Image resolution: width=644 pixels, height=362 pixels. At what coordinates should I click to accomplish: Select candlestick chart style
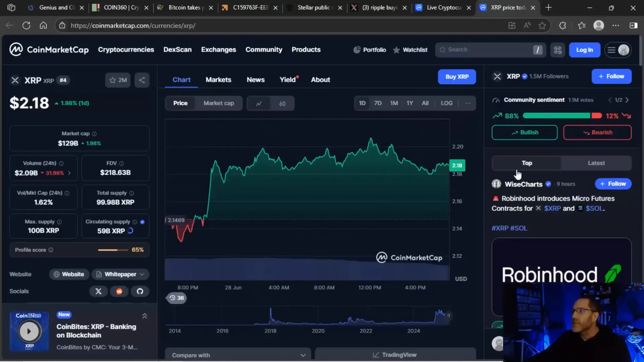(x=282, y=104)
